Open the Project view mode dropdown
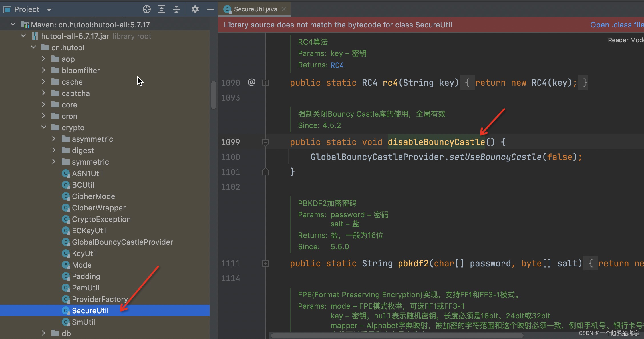 pyautogui.click(x=49, y=9)
